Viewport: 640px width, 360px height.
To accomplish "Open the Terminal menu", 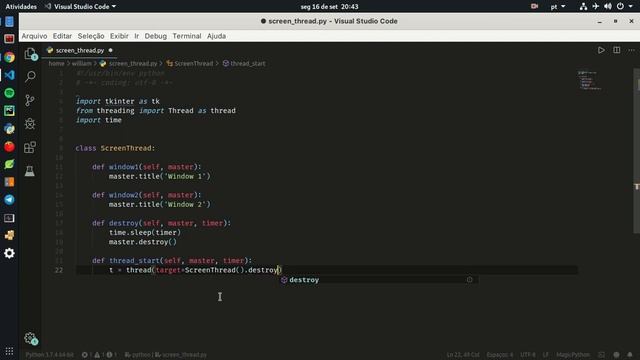I will pyautogui.click(x=187, y=36).
